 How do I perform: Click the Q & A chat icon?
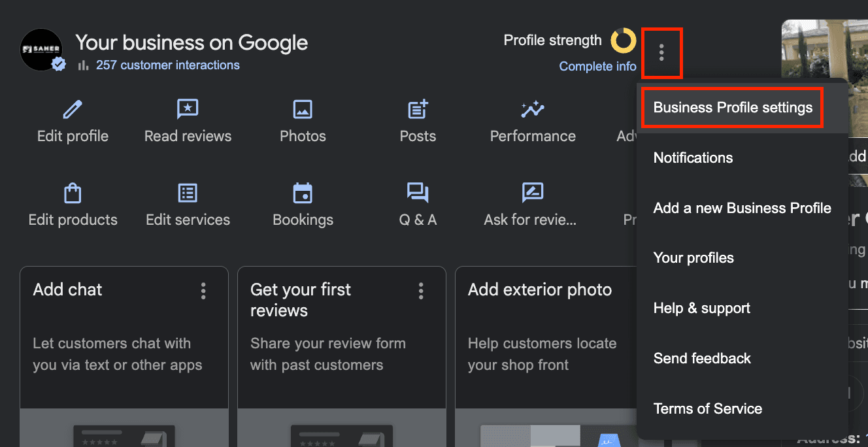click(x=418, y=193)
